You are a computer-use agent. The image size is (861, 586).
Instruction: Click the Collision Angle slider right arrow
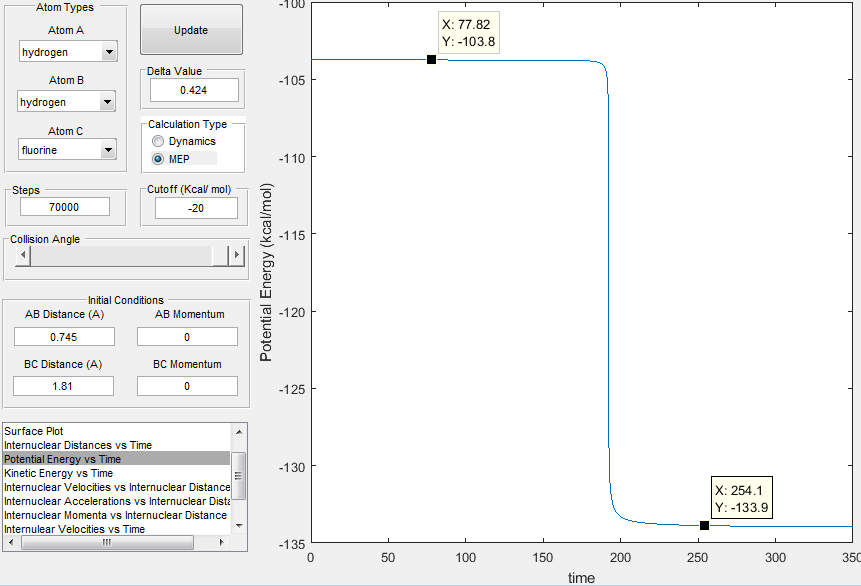click(x=237, y=255)
